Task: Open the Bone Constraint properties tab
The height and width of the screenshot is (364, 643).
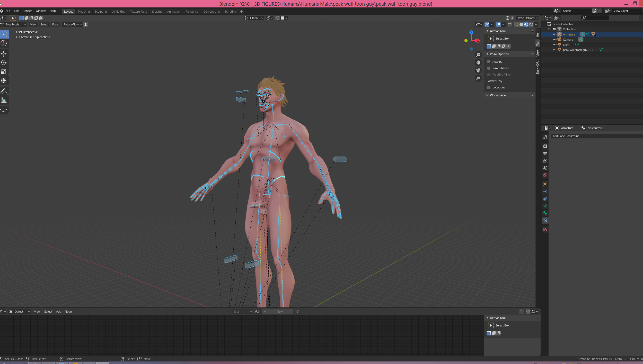Action: pos(545,220)
